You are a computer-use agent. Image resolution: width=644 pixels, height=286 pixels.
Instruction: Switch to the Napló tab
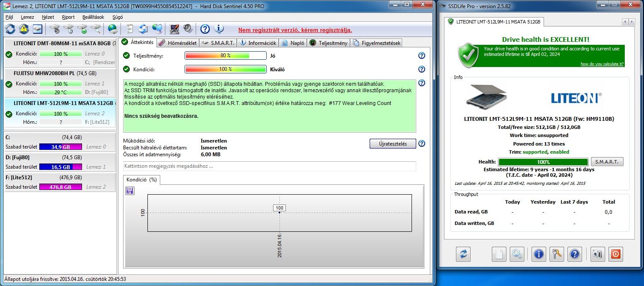tap(293, 43)
